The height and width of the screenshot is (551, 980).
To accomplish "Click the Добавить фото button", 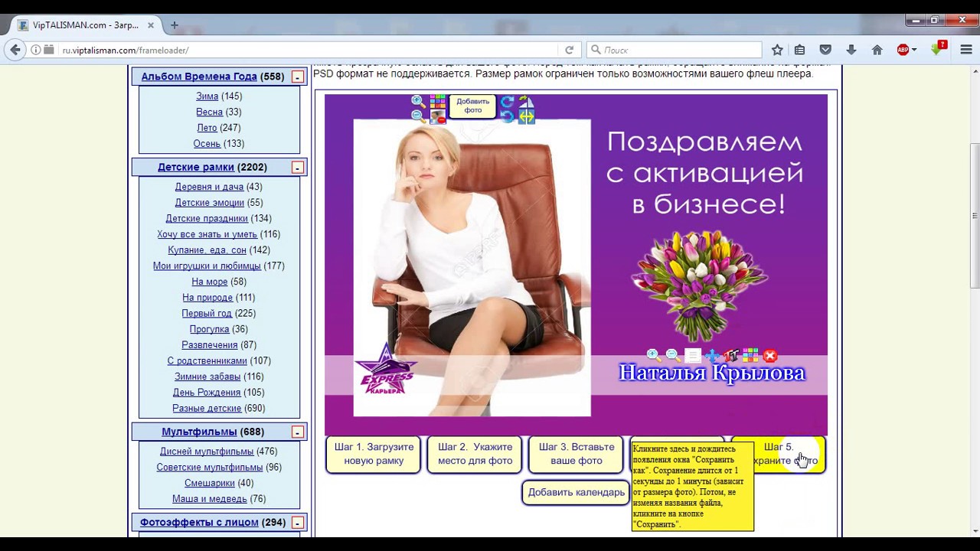I will pos(473,106).
